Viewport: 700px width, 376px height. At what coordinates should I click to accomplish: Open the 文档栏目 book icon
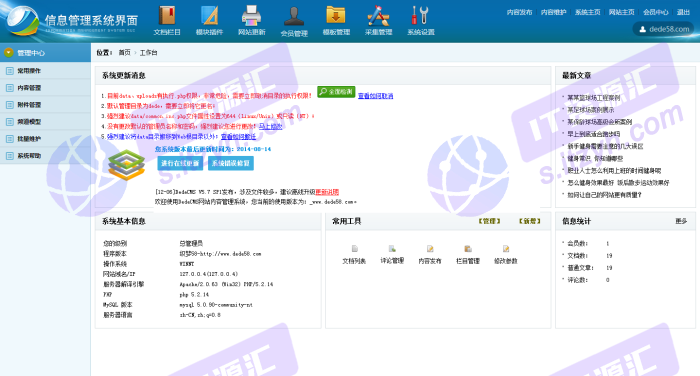point(167,15)
